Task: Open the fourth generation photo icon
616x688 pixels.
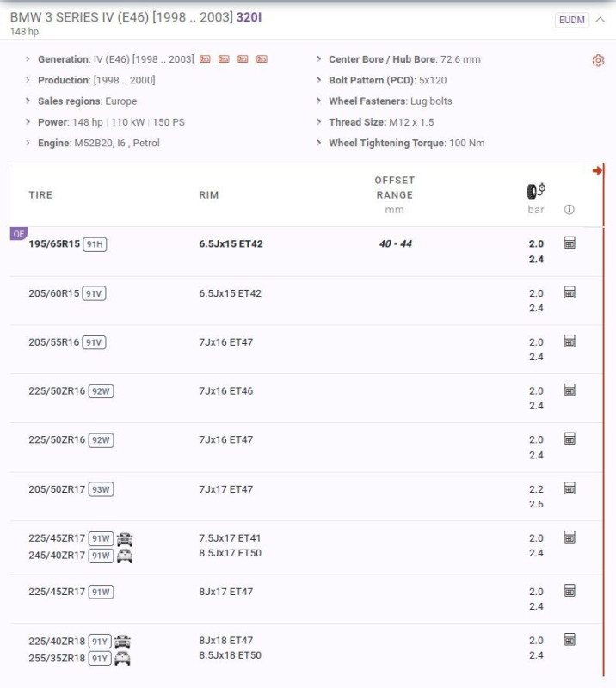Action: [262, 58]
